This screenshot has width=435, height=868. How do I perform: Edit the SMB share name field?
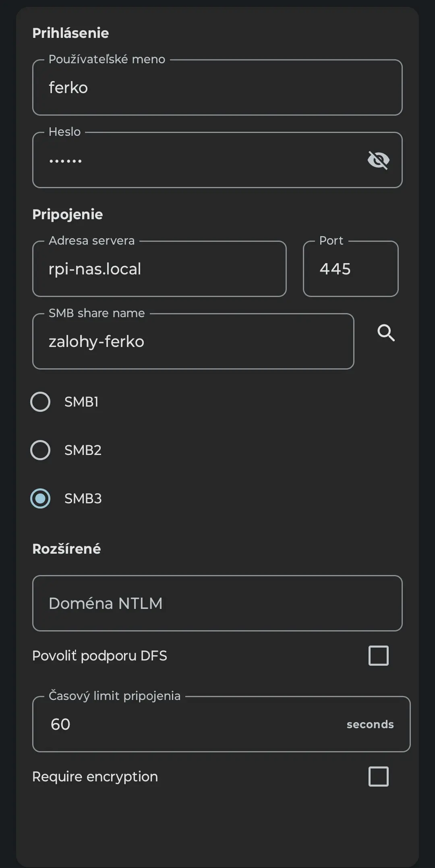(193, 341)
